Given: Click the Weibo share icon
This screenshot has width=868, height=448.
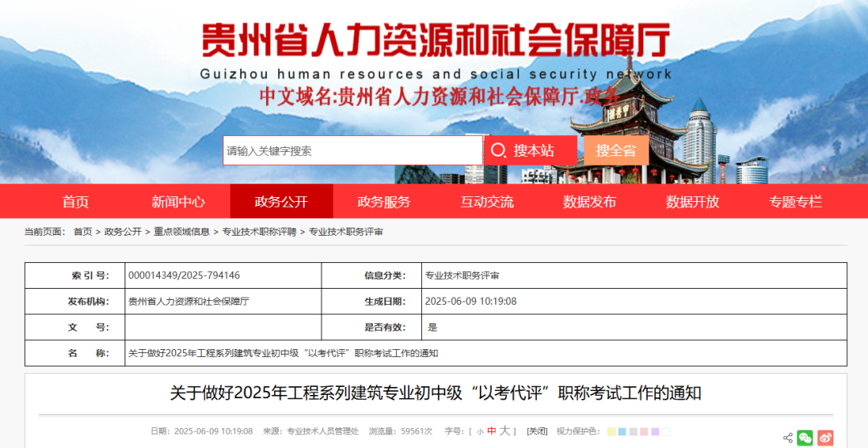Looking at the screenshot, I should [825, 438].
